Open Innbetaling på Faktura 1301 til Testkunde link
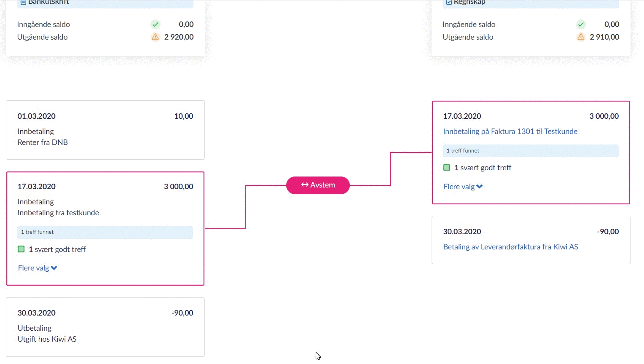 pyautogui.click(x=510, y=131)
